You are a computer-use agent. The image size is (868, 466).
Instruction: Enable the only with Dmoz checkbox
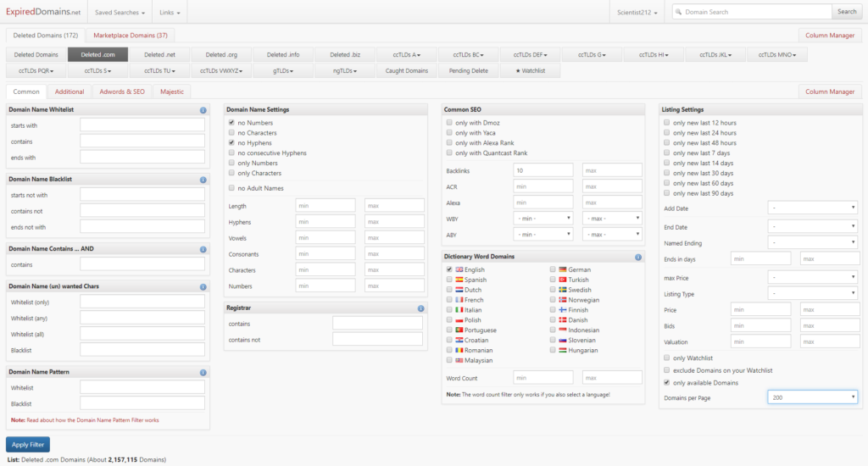pyautogui.click(x=449, y=123)
